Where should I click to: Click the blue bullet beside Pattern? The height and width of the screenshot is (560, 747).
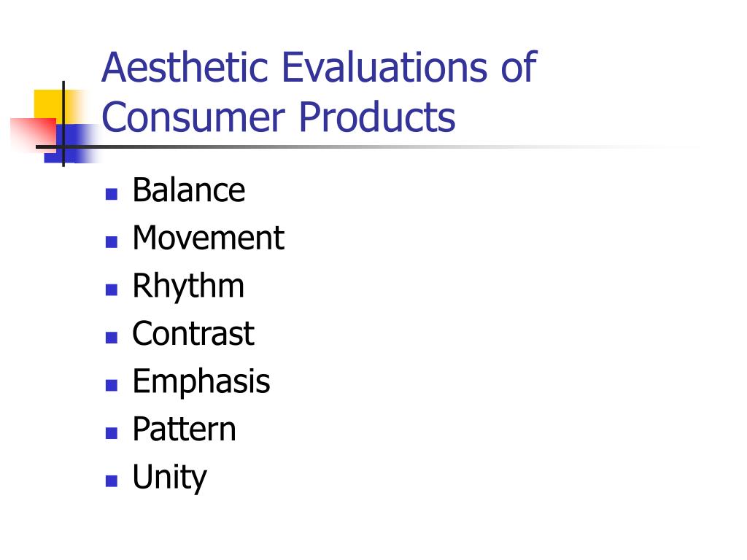coord(112,433)
